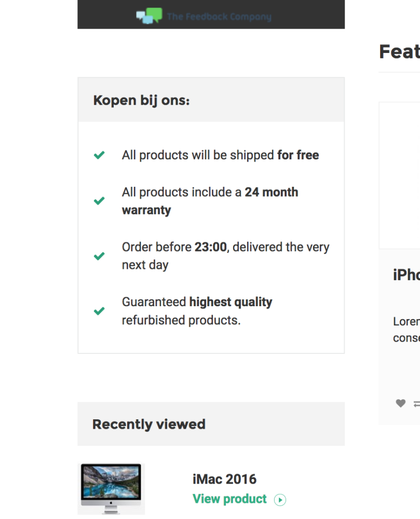Click green checkmark beside highest quality line

coord(99,311)
